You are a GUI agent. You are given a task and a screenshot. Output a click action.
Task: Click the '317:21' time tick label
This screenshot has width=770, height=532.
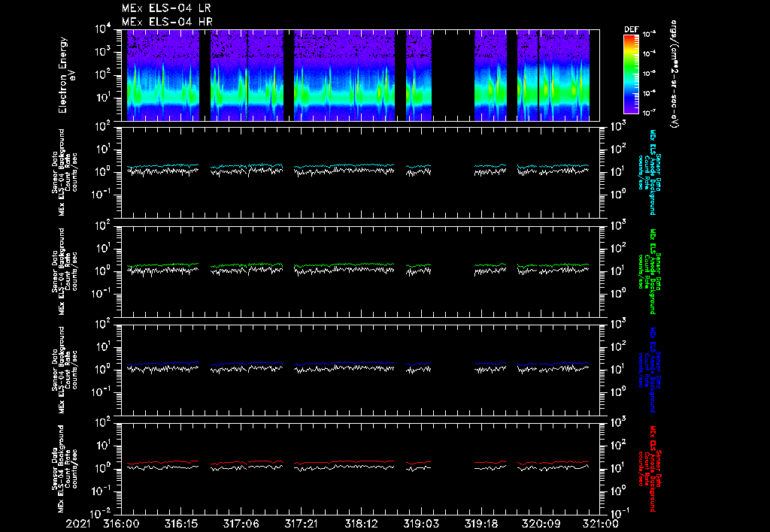[x=301, y=524]
